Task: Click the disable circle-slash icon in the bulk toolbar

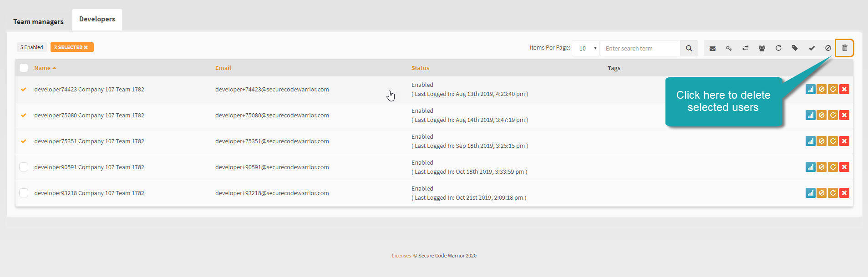Action: [828, 48]
